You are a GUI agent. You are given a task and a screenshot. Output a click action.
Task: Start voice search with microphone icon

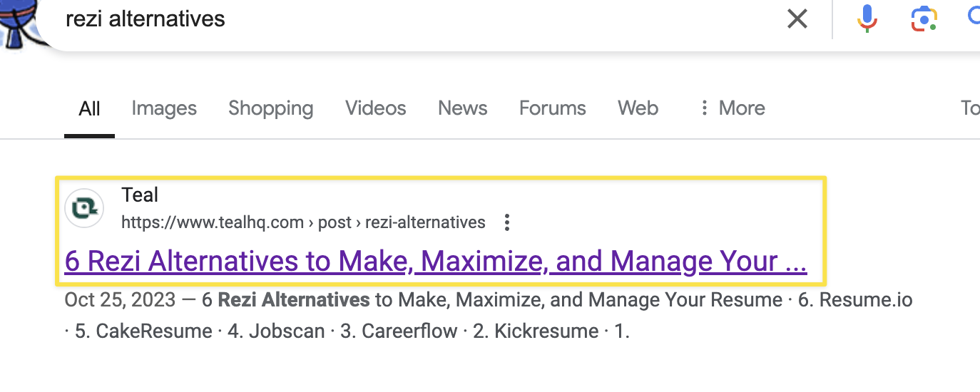tap(867, 19)
